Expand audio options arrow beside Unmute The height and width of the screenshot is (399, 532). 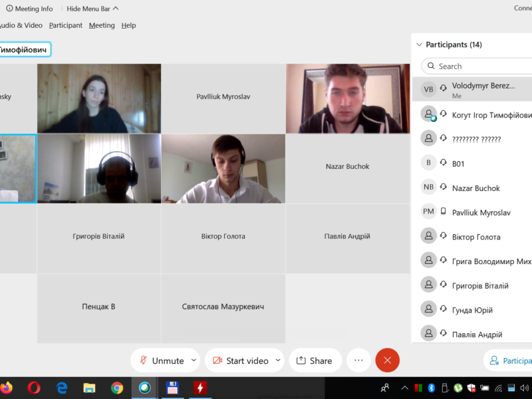coord(194,360)
